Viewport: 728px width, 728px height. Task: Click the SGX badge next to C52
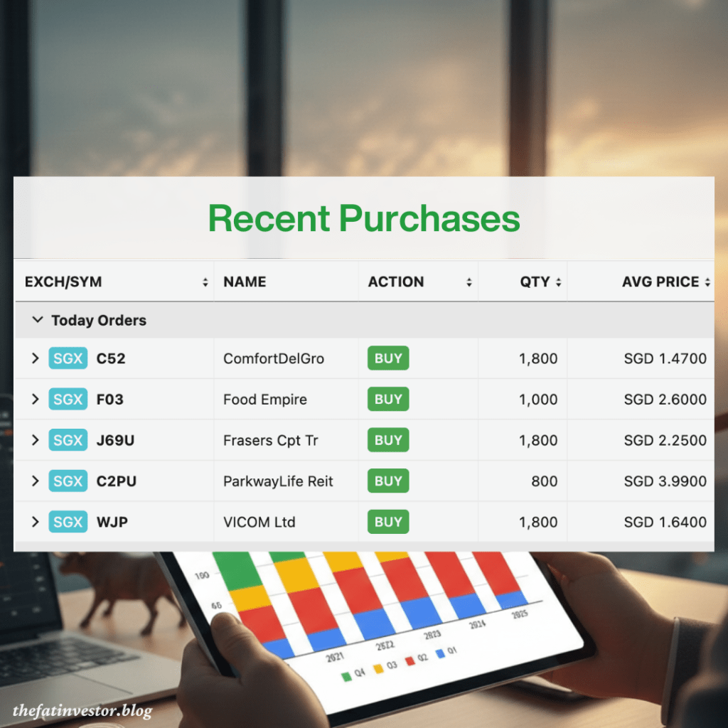coord(68,358)
